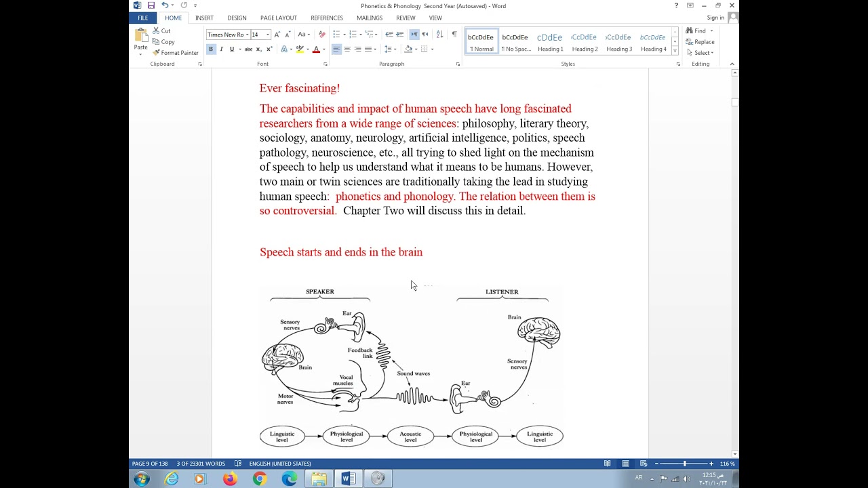Apply superscript formatting

click(269, 49)
